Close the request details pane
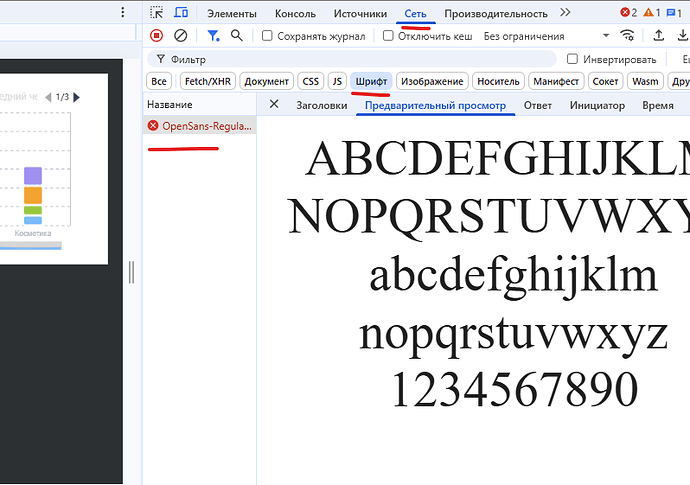 pos(274,105)
